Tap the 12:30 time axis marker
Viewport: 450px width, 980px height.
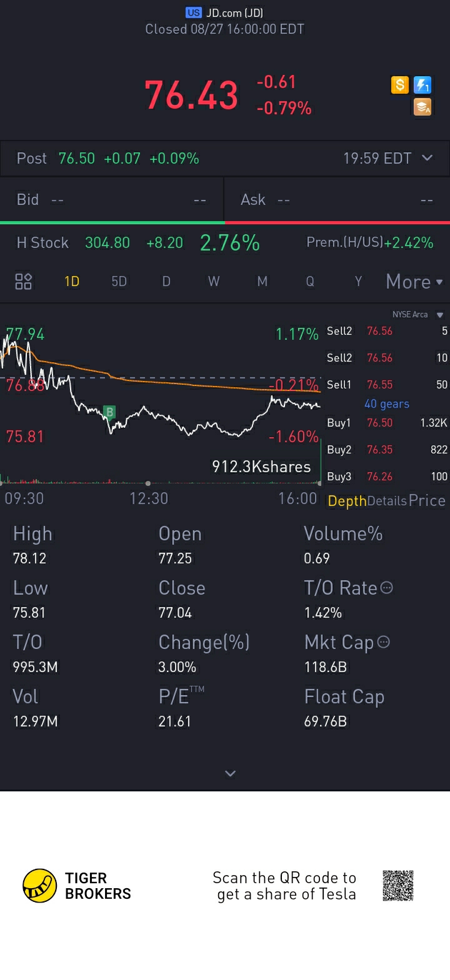pos(149,498)
